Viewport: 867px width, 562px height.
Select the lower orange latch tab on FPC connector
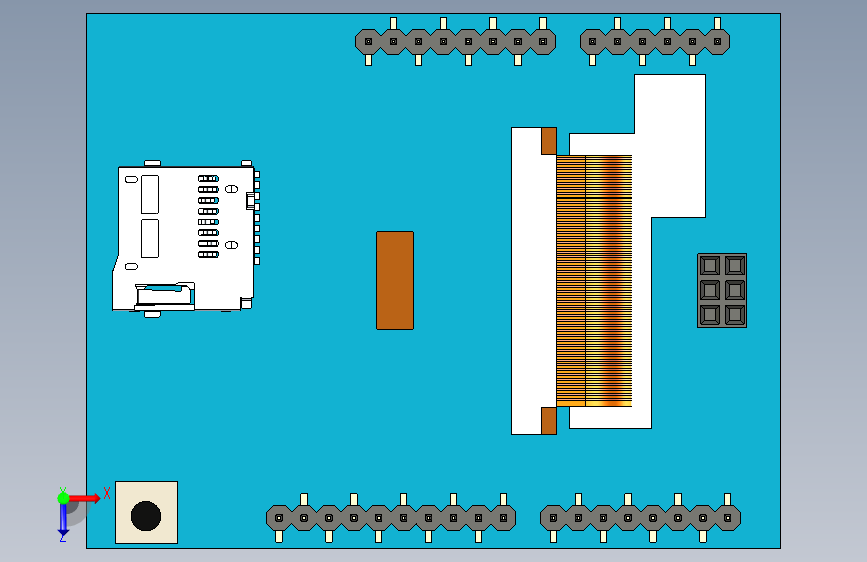click(x=549, y=421)
